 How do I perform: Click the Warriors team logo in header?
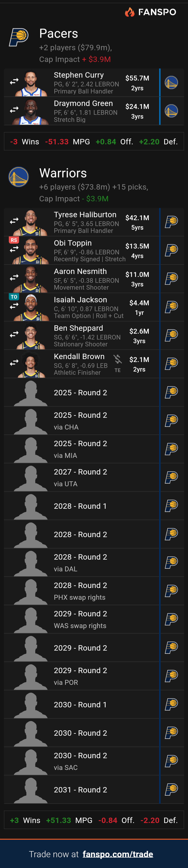click(19, 177)
